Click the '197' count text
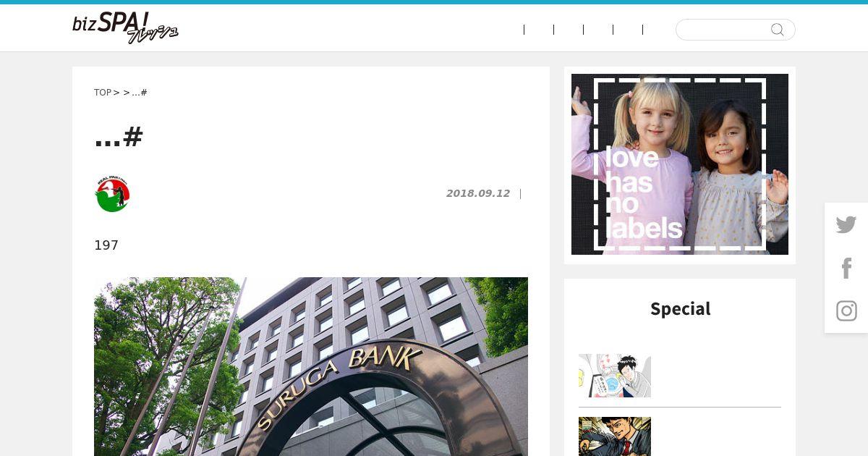This screenshot has height=456, width=868. pyautogui.click(x=106, y=245)
